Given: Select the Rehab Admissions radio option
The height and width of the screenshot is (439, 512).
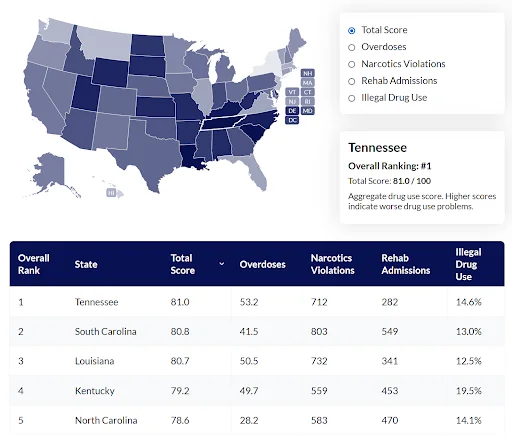Looking at the screenshot, I should (x=351, y=81).
